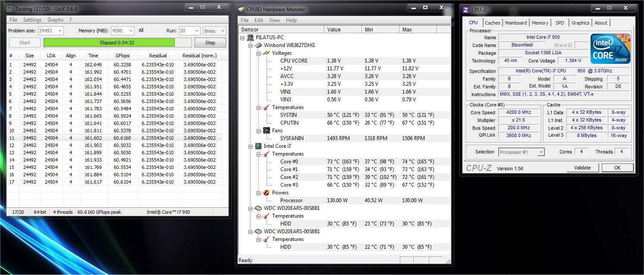Open the LinX Settings menu

(x=32, y=20)
